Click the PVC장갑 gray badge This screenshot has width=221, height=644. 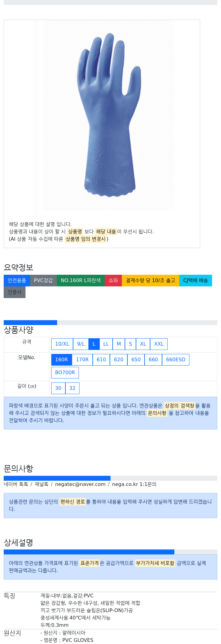click(x=43, y=280)
